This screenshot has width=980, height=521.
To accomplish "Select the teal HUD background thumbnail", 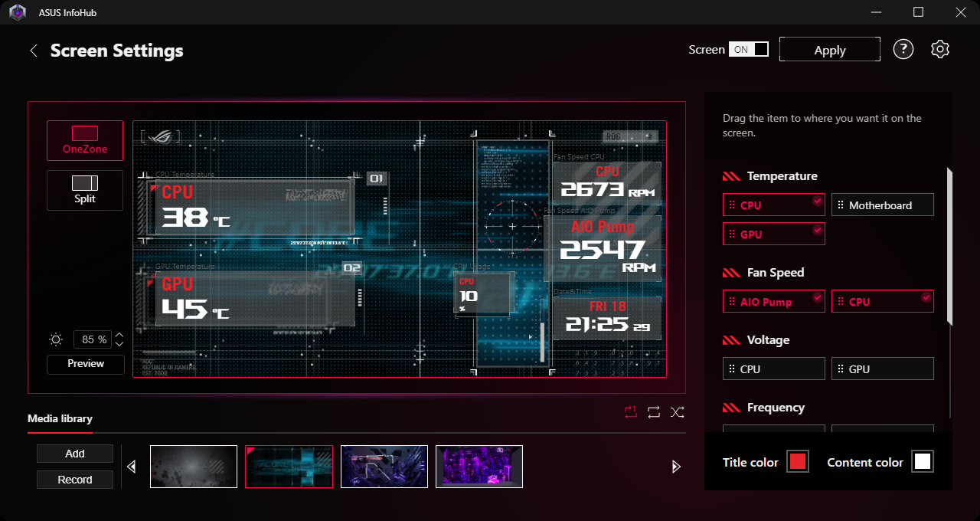I will pos(289,467).
